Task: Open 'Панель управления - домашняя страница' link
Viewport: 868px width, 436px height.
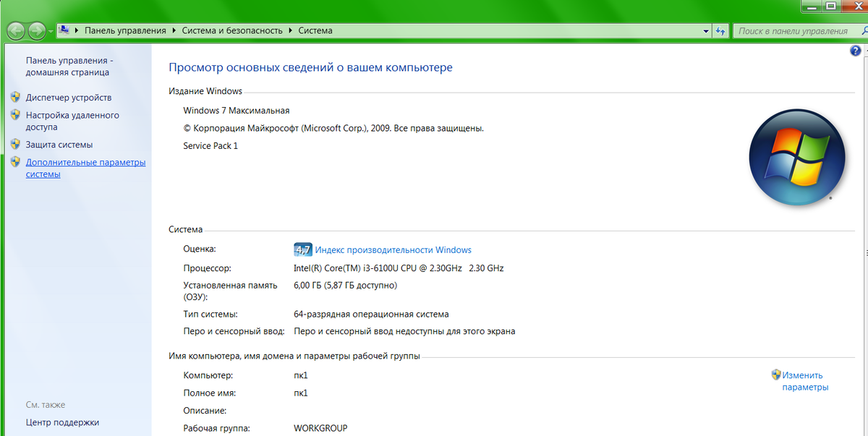Action: (69, 67)
